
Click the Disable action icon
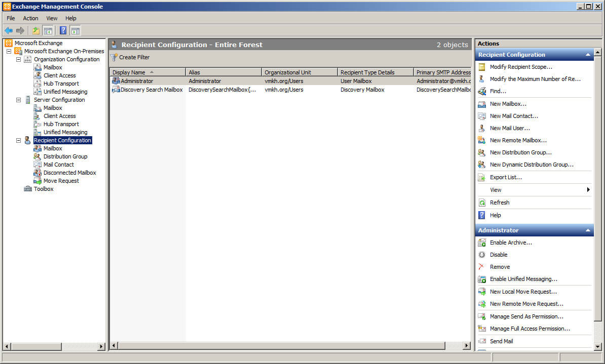click(481, 255)
